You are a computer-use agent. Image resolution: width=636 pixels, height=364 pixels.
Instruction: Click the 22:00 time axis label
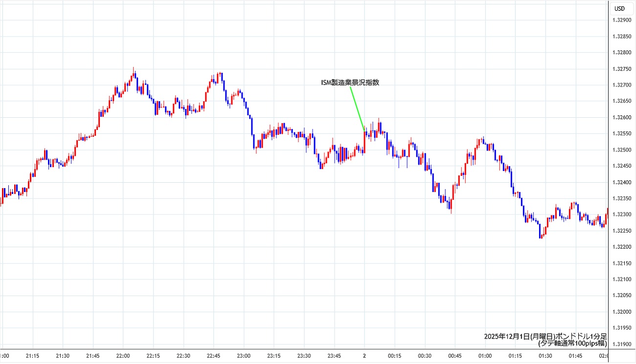tap(123, 356)
